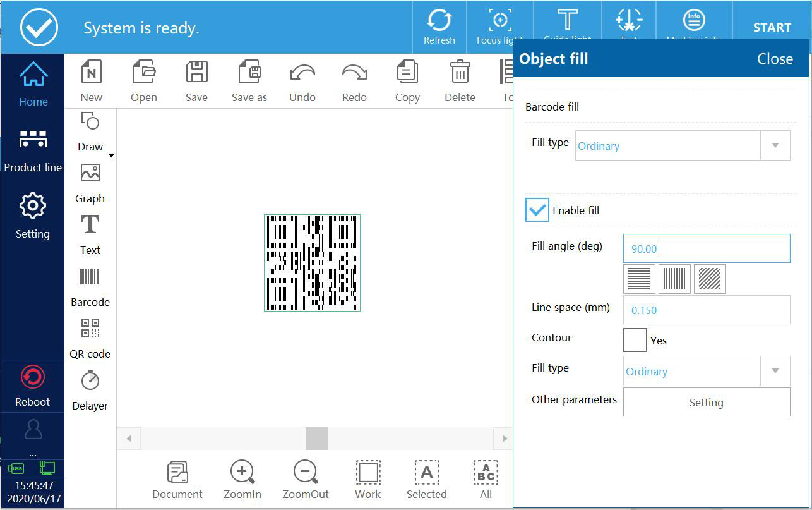Select vertical fill line pattern
The height and width of the screenshot is (510, 812).
tap(674, 279)
